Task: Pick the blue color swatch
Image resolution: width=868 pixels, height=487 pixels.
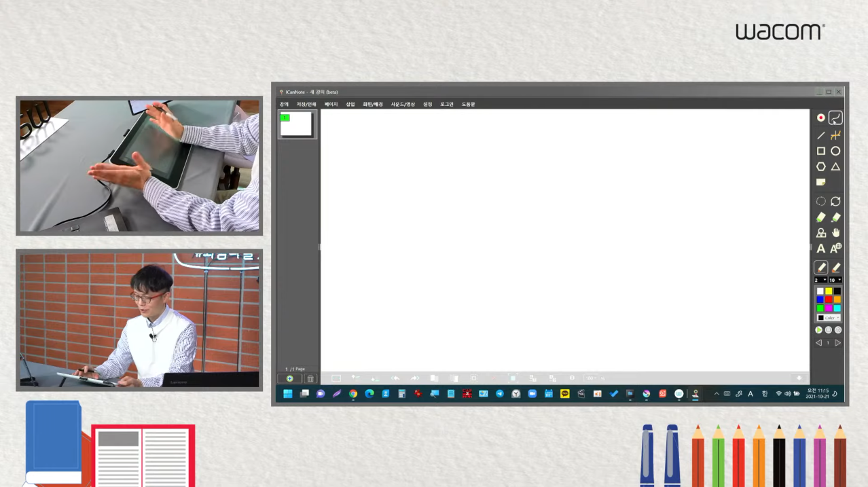Action: pyautogui.click(x=820, y=300)
